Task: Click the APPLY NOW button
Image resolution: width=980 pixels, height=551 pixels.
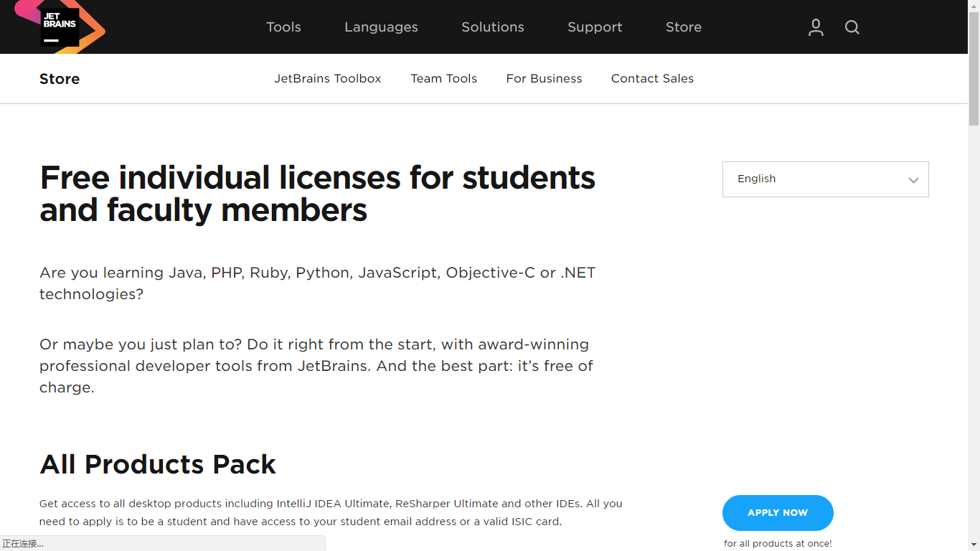Action: 778,513
